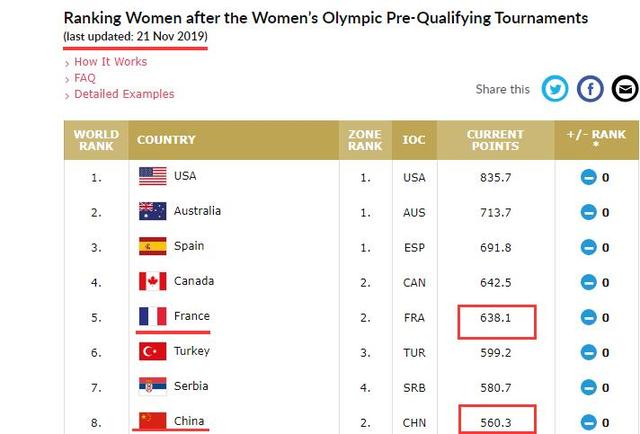
Task: Sort by the World Rank column header
Action: (x=96, y=140)
